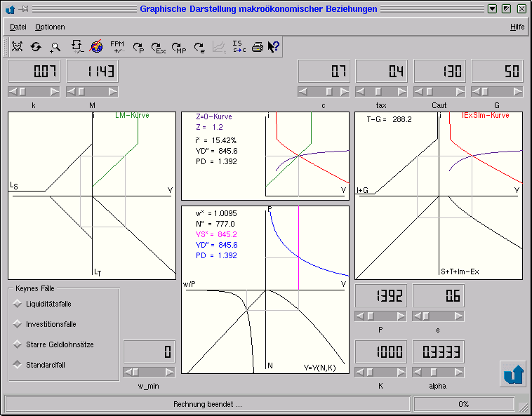
Task: Click the toolbar drag handle grip
Action: click(x=6, y=46)
